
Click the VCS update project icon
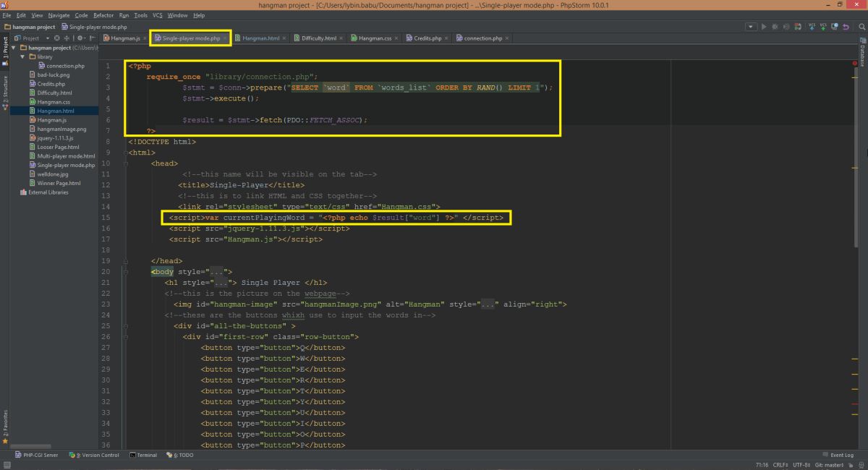click(x=812, y=27)
